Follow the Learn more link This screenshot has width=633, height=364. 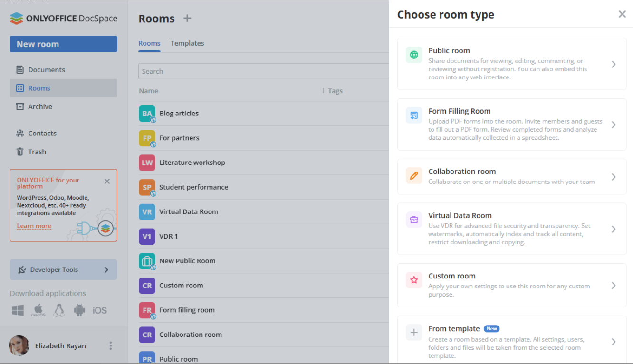tap(34, 226)
